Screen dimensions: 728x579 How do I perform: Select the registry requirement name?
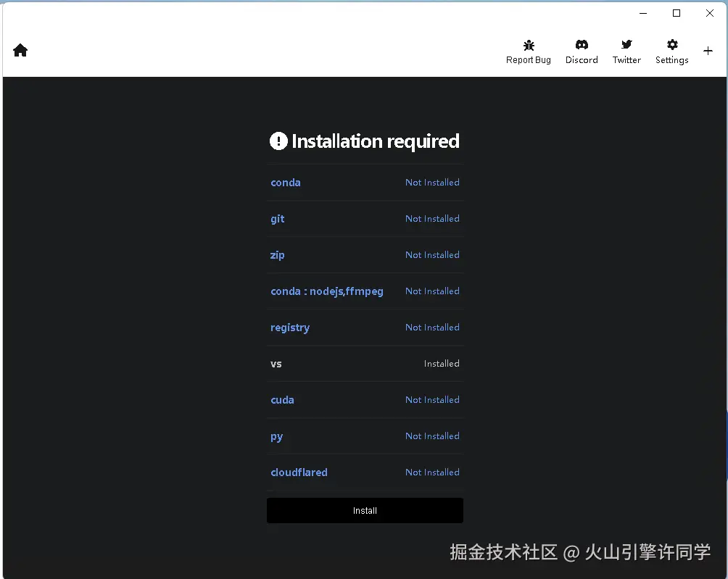(x=290, y=328)
